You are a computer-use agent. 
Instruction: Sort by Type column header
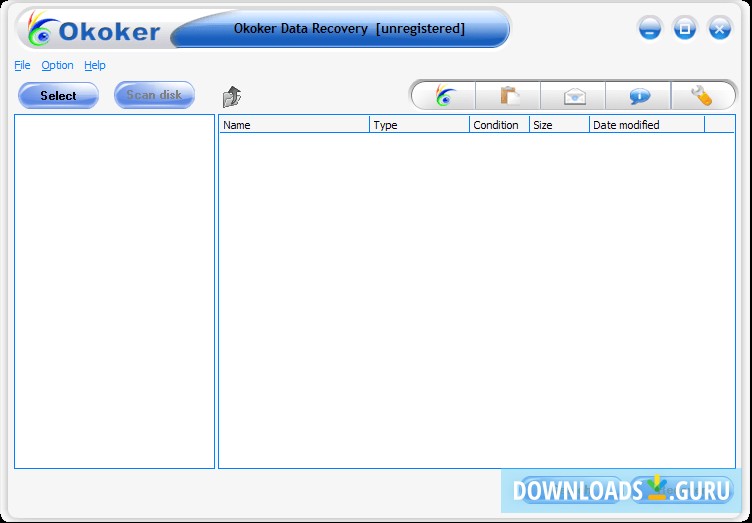pos(419,125)
